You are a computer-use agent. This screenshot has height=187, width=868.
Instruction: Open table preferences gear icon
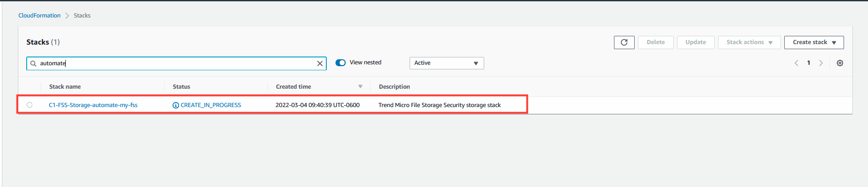coord(840,63)
